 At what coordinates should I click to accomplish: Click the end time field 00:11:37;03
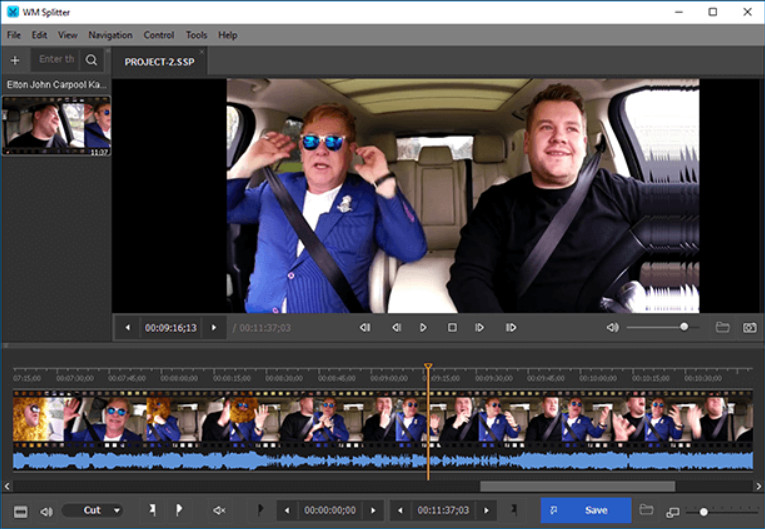[443, 510]
